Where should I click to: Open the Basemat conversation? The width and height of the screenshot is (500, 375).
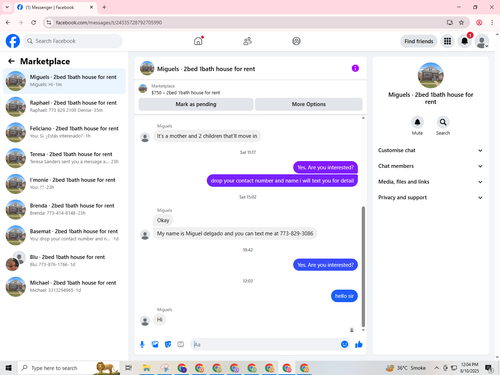64,235
